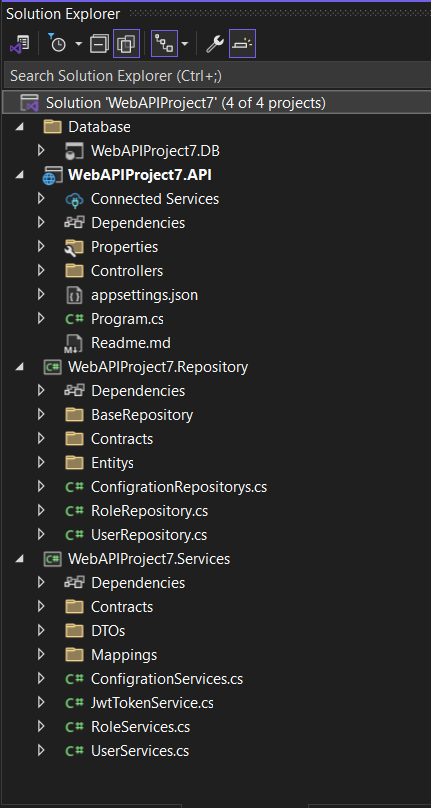Toggle the Show All Files button
Viewport: 431px width, 808px height.
[126, 44]
